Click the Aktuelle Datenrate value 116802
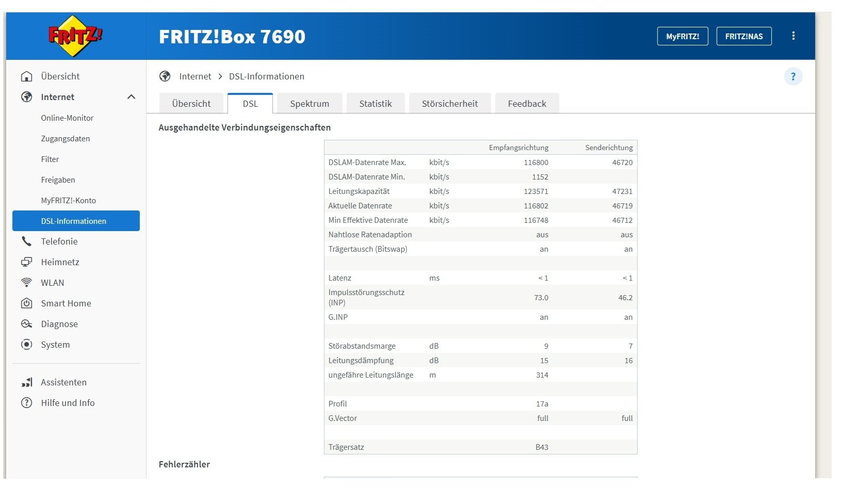The image size is (844, 504). coord(536,205)
